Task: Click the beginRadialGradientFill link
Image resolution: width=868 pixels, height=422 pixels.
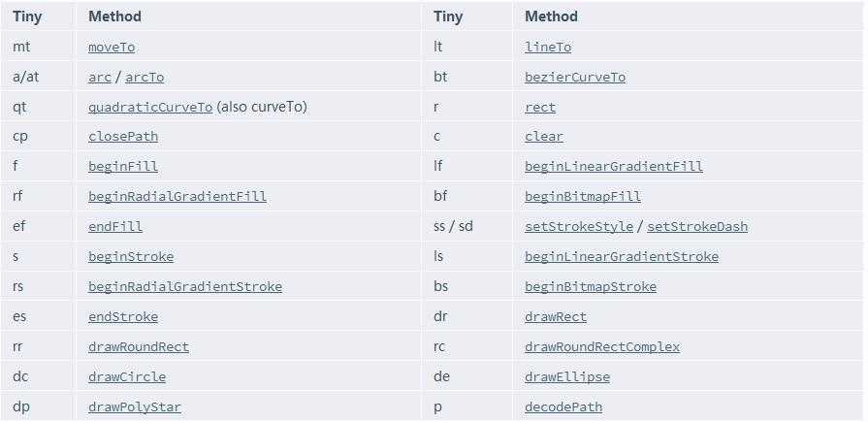Action: 177,197
